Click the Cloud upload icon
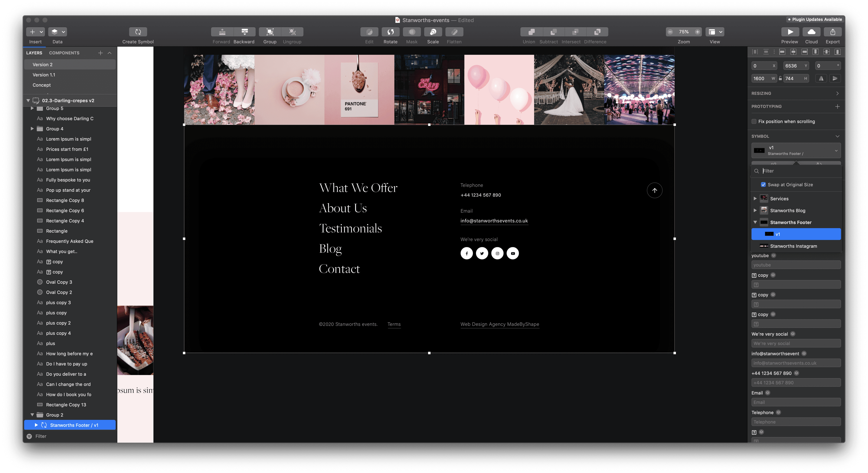Image resolution: width=868 pixels, height=473 pixels. point(811,32)
